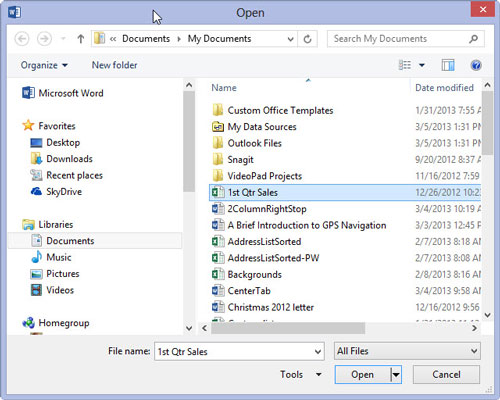Open the Music library
500x400 pixels.
click(51, 257)
